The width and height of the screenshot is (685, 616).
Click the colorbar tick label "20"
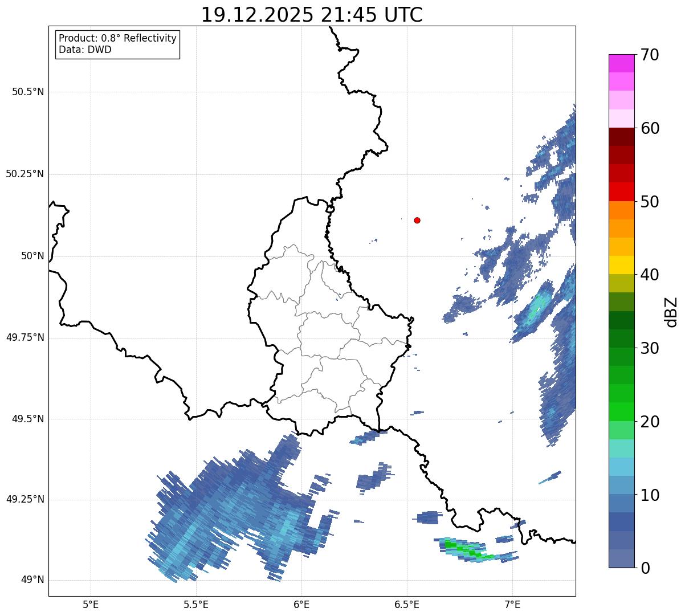(x=650, y=422)
